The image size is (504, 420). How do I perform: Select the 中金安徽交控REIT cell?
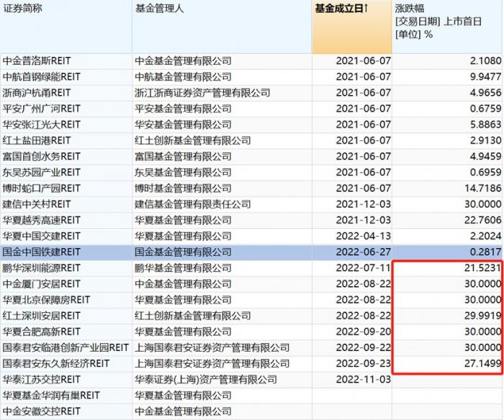[66, 411]
